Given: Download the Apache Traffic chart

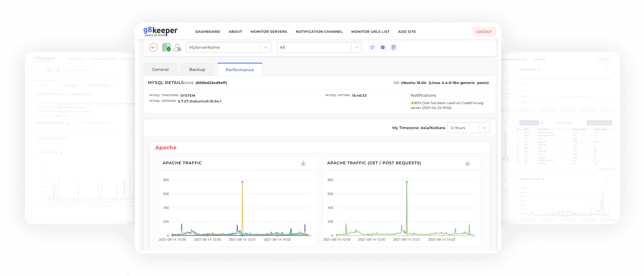Looking at the screenshot, I should pyautogui.click(x=303, y=163).
